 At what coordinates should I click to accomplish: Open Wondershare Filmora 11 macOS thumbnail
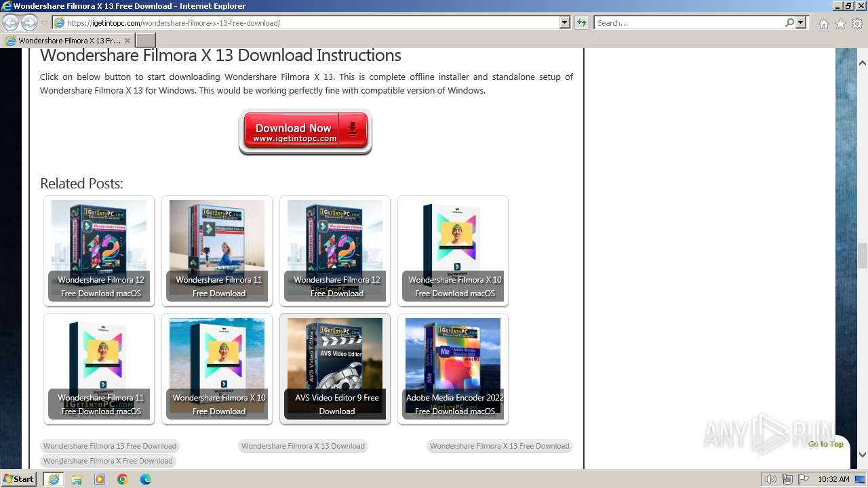point(99,369)
